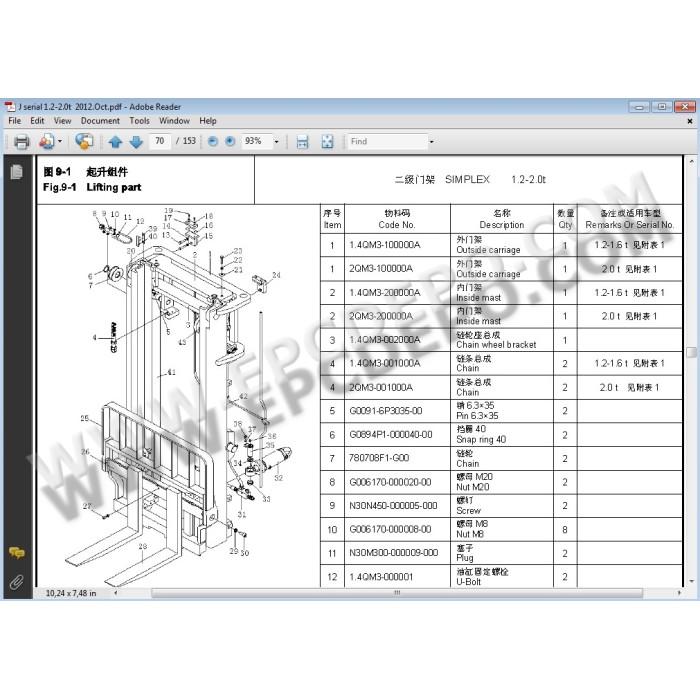Open the View menu

coord(62,121)
